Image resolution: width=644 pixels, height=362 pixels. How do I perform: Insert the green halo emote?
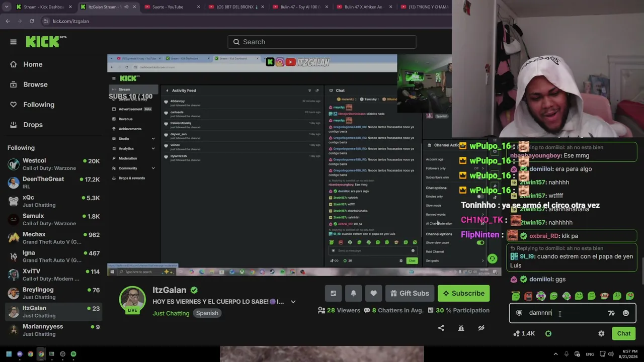(x=516, y=296)
